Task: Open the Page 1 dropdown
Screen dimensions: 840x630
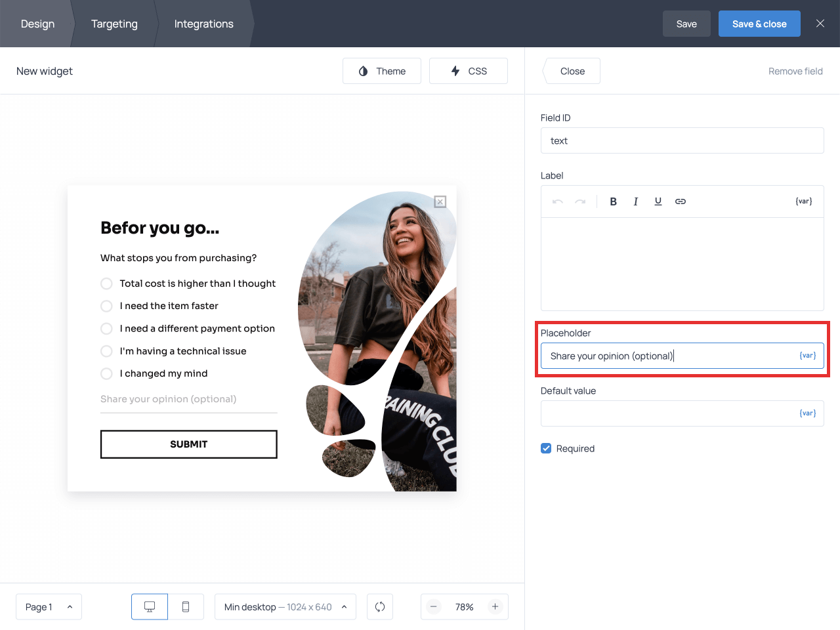Action: coord(49,607)
